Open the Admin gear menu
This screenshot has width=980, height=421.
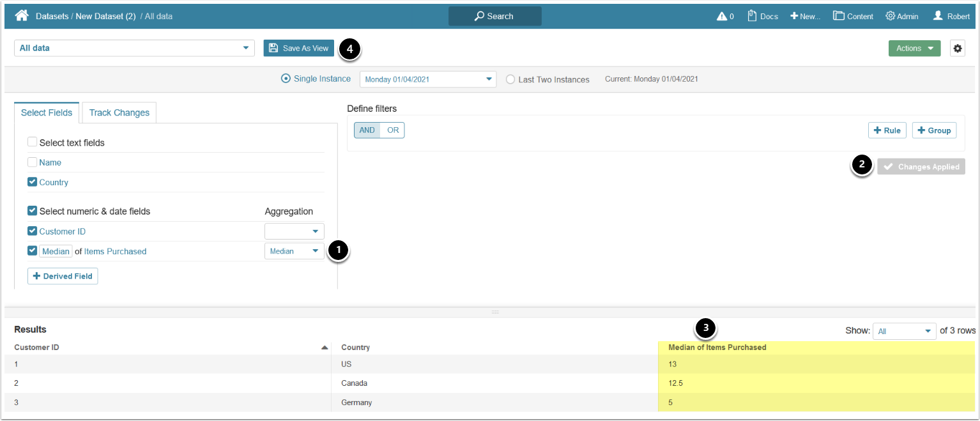tap(901, 16)
